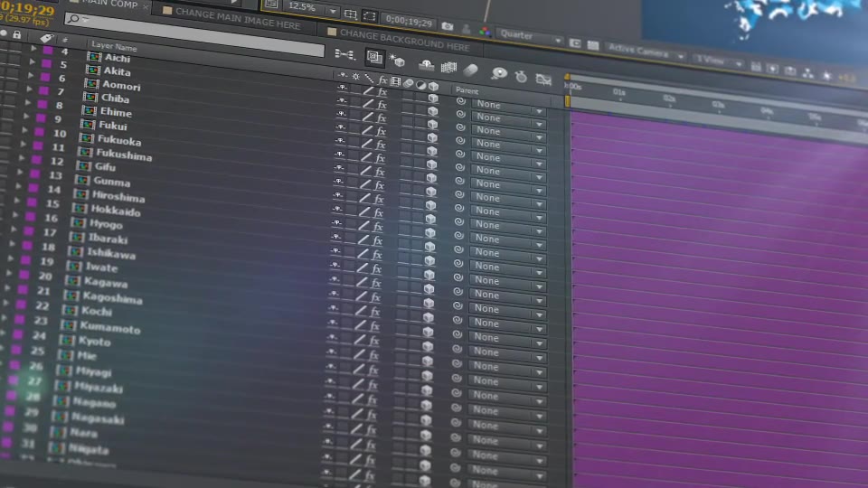Viewport: 868px width, 488px height.
Task: Toggle pixel aspect ratio correction icon
Action: 756,67
